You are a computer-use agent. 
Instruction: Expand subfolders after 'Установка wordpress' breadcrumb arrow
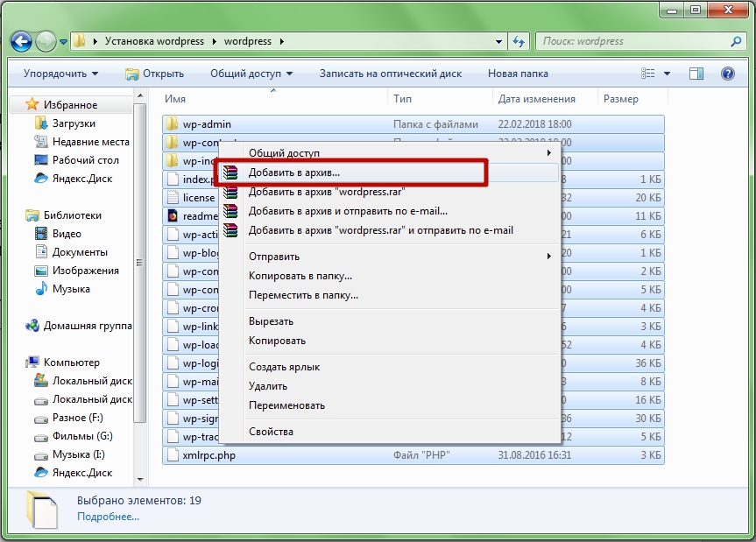click(x=214, y=41)
